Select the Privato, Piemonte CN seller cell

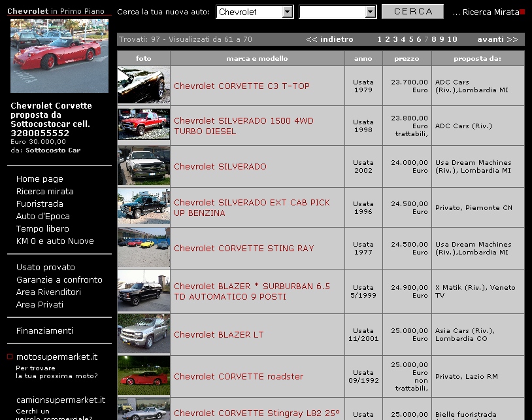(x=478, y=207)
